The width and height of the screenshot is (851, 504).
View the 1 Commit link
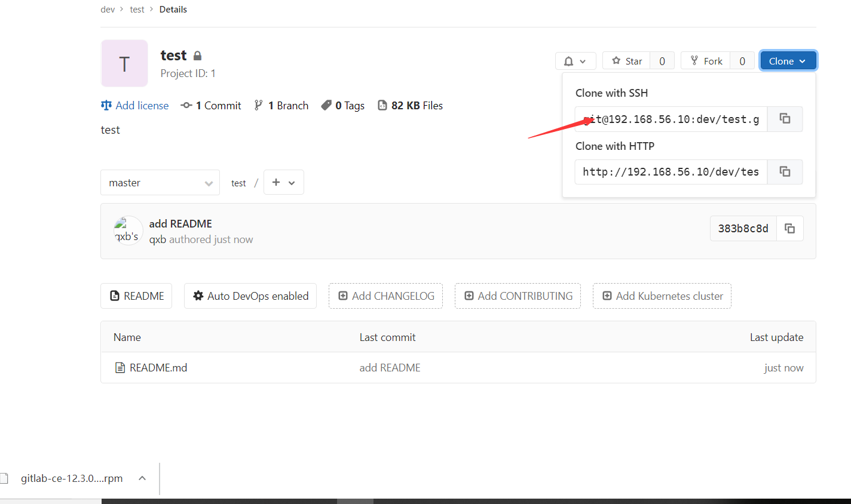tap(211, 106)
